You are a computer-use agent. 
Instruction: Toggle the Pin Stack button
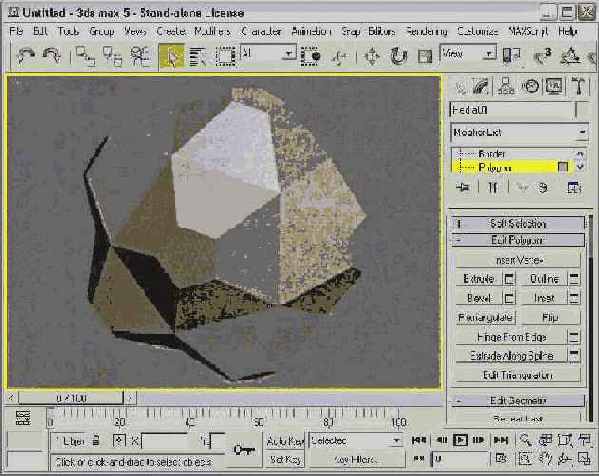463,187
